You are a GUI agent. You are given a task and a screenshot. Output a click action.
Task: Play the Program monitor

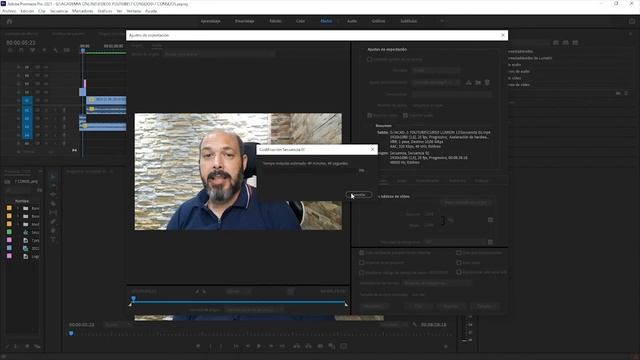tap(259, 346)
